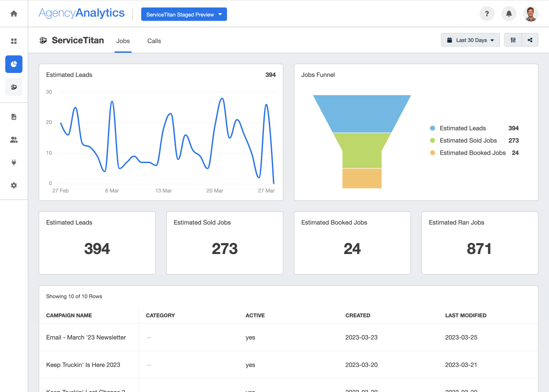Image resolution: width=549 pixels, height=392 pixels.
Task: Click the calendar icon in the date range button
Action: (x=450, y=40)
